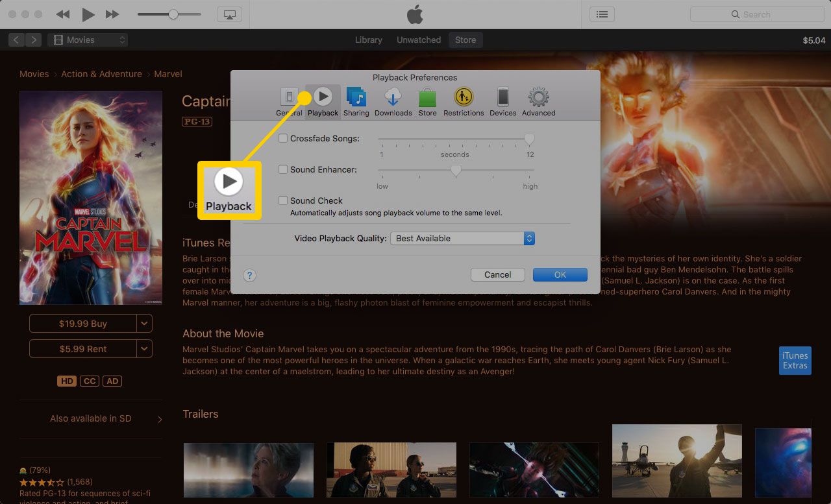831x504 pixels.
Task: Click the HD badge
Action: (67, 381)
